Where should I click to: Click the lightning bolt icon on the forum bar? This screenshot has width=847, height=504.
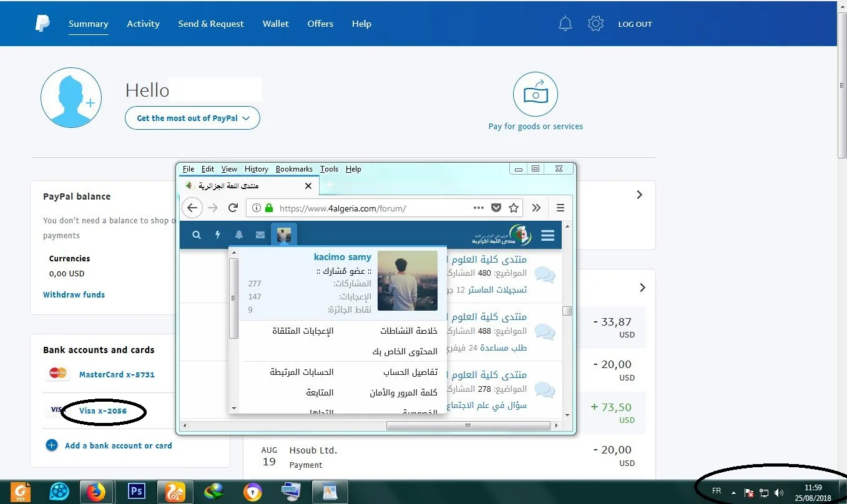click(x=218, y=235)
